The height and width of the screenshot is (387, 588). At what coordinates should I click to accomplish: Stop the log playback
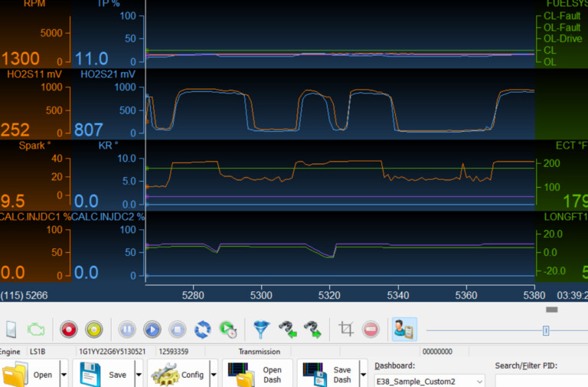[x=178, y=330]
